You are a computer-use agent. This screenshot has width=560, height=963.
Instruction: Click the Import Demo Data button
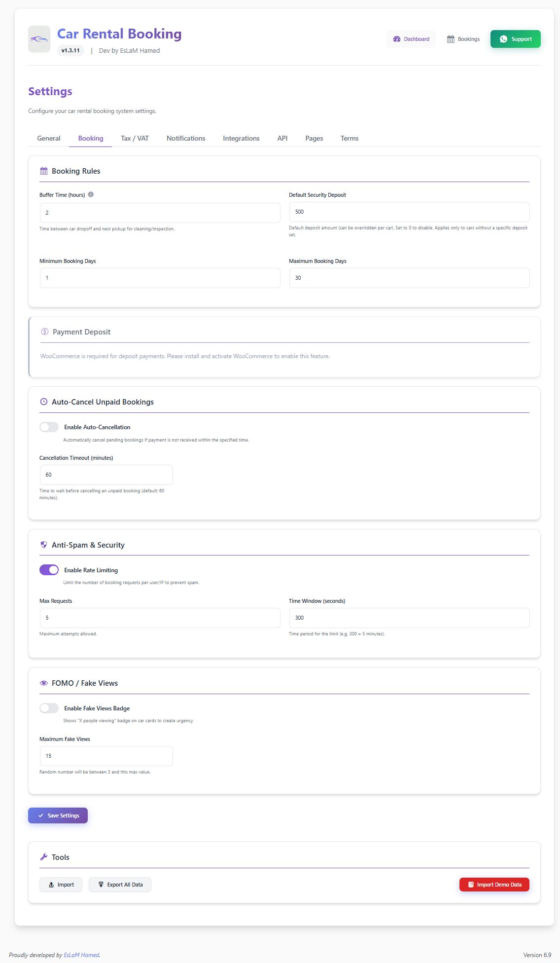(494, 885)
